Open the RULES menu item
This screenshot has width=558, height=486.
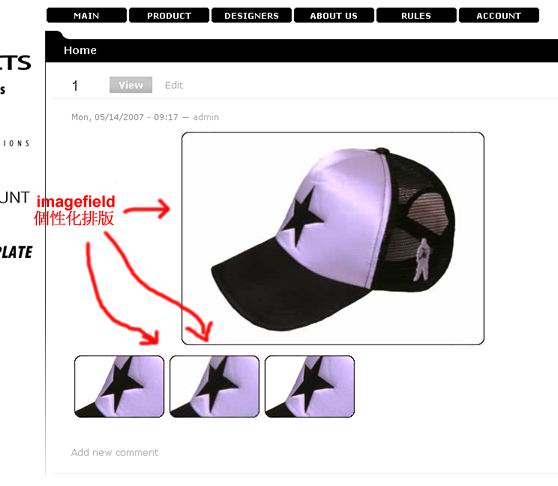pyautogui.click(x=416, y=15)
